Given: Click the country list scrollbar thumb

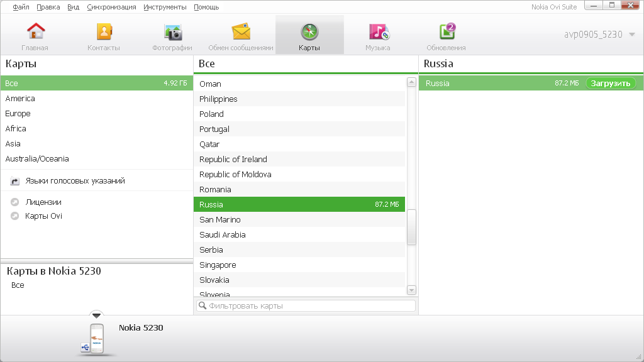Looking at the screenshot, I should coord(411,227).
